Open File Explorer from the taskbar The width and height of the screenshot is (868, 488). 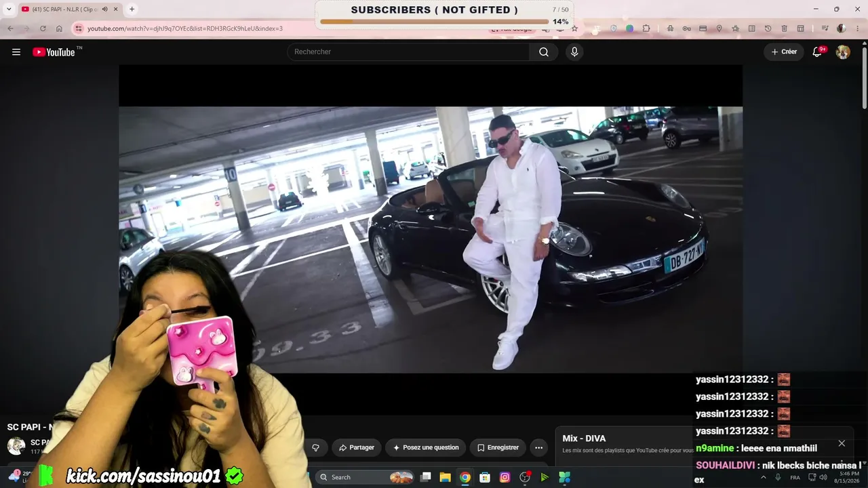pyautogui.click(x=446, y=477)
